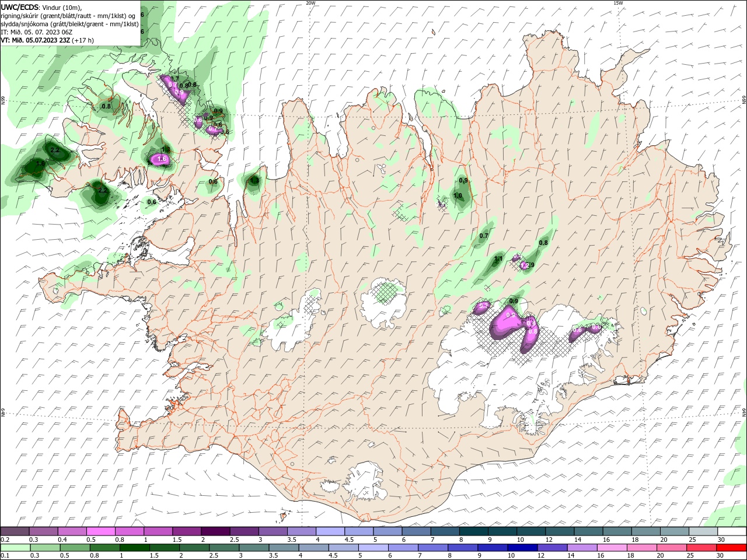Click the magenta swatch labeled 1.5 in top row
This screenshot has width=747, height=560.
tap(187, 531)
